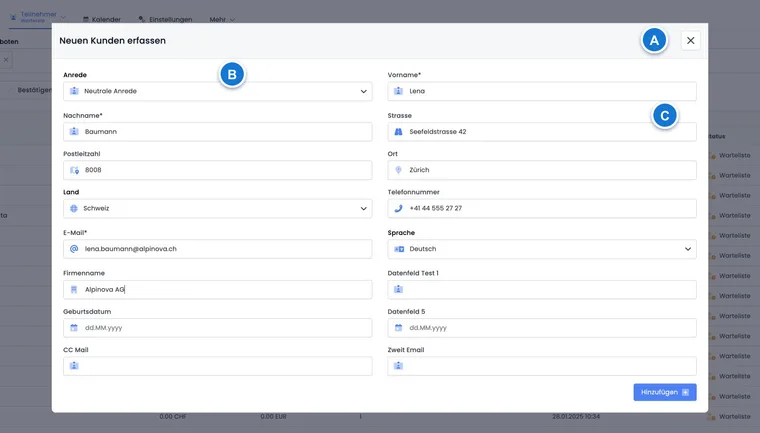This screenshot has height=433, width=760.
Task: Click the Datenfeld 5 date field
Action: tap(542, 328)
